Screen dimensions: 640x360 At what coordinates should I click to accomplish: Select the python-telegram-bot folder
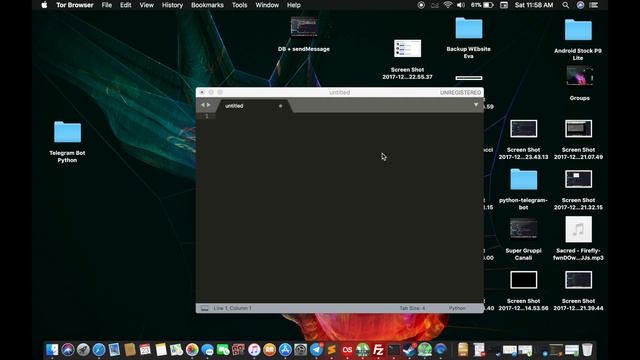click(x=524, y=189)
